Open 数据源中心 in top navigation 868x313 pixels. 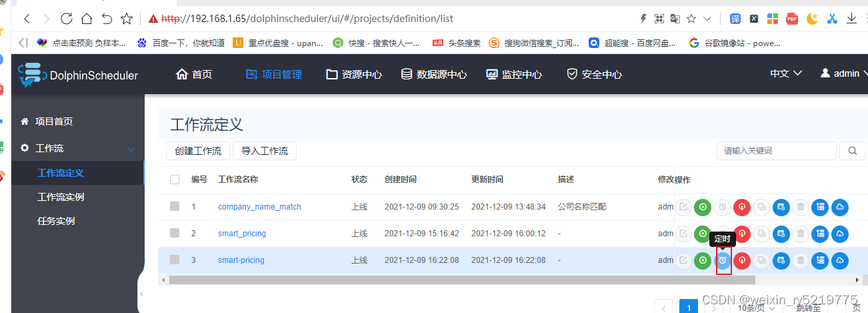[x=434, y=74]
